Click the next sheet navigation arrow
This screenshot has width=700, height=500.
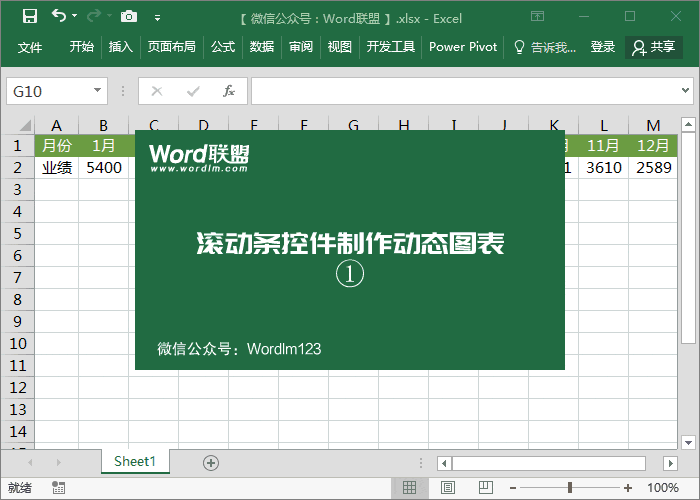point(58,462)
